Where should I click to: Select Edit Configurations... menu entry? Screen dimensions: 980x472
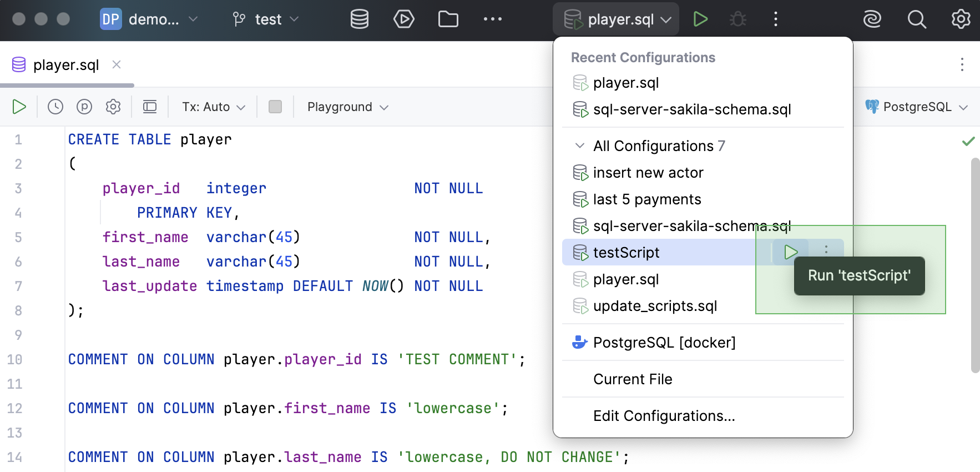(x=664, y=416)
